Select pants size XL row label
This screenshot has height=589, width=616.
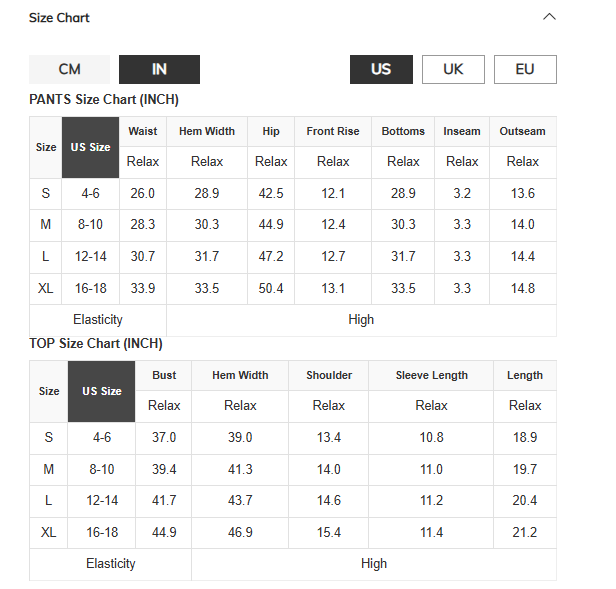(x=46, y=288)
